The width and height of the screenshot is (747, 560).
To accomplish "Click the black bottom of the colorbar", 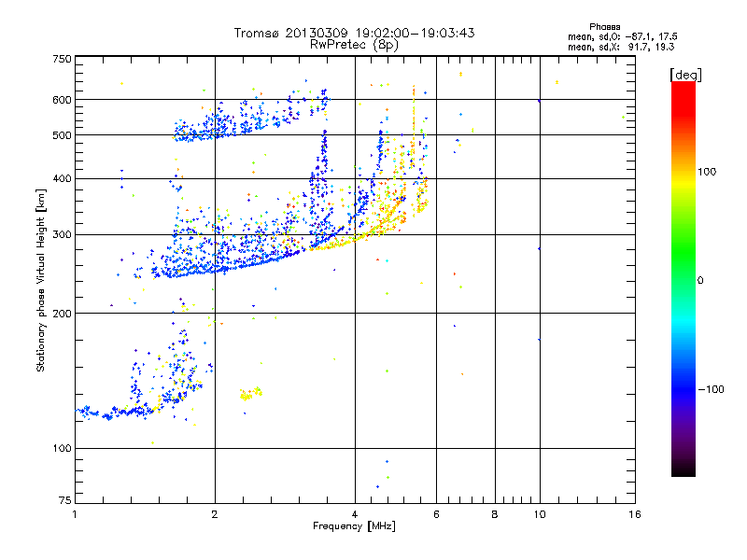I will point(684,469).
